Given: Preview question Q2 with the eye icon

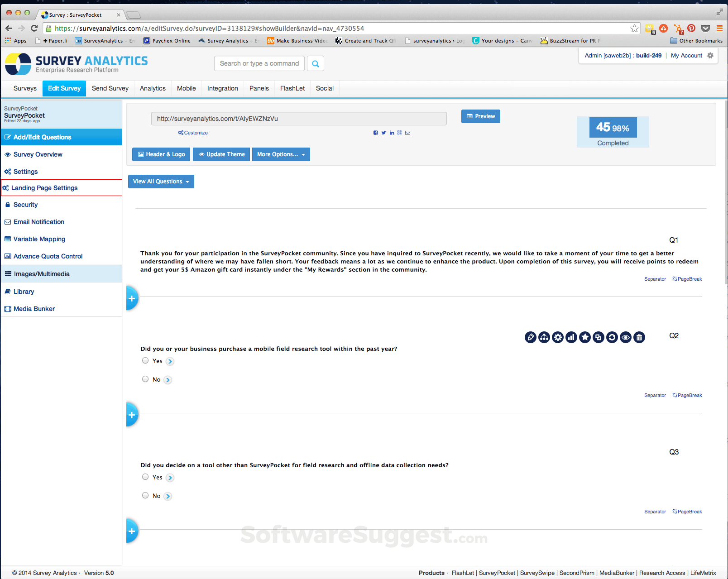Looking at the screenshot, I should [626, 337].
